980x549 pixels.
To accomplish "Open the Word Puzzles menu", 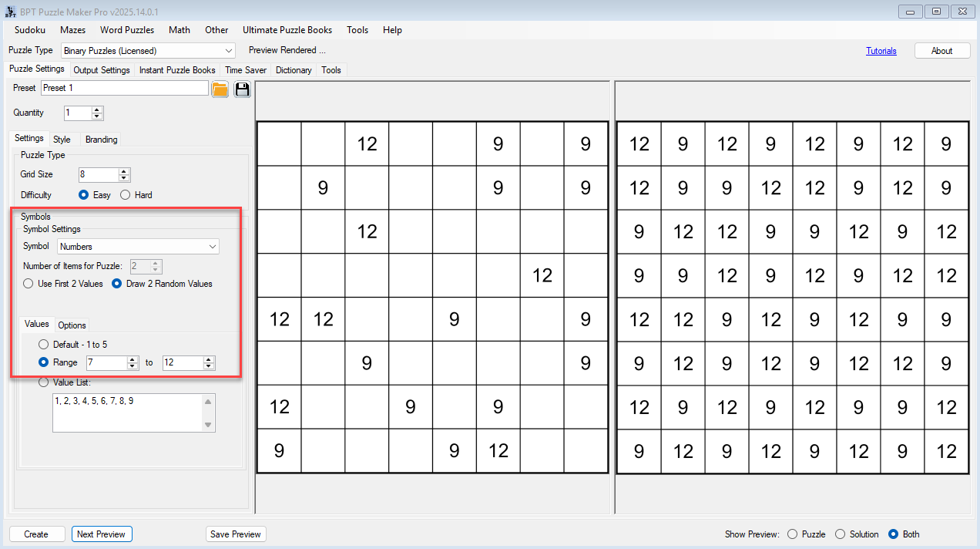I will pos(127,30).
